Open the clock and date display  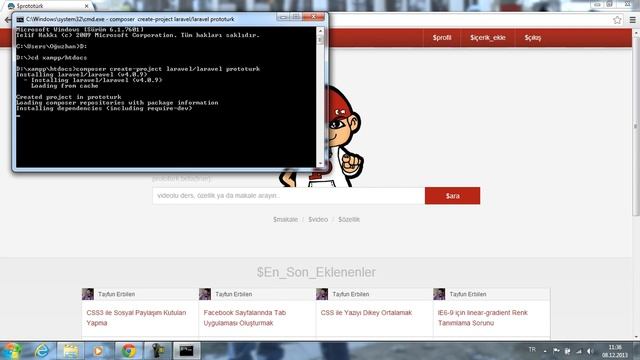pos(615,351)
